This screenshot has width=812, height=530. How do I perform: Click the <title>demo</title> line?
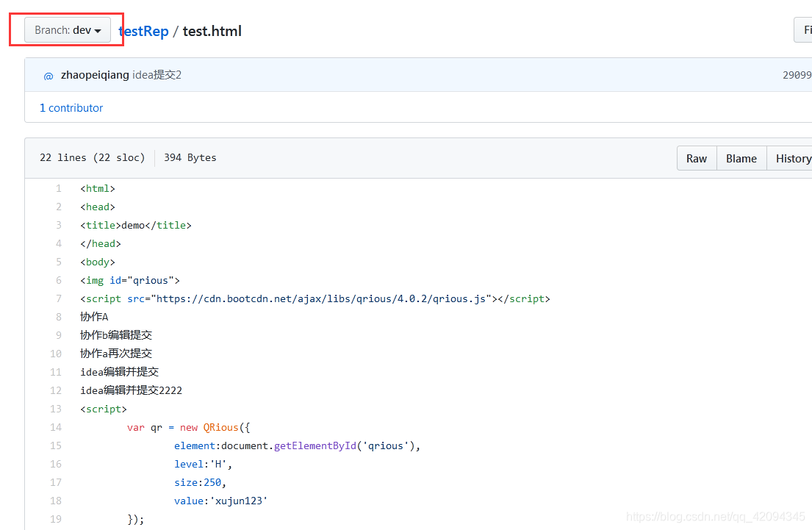pos(136,226)
